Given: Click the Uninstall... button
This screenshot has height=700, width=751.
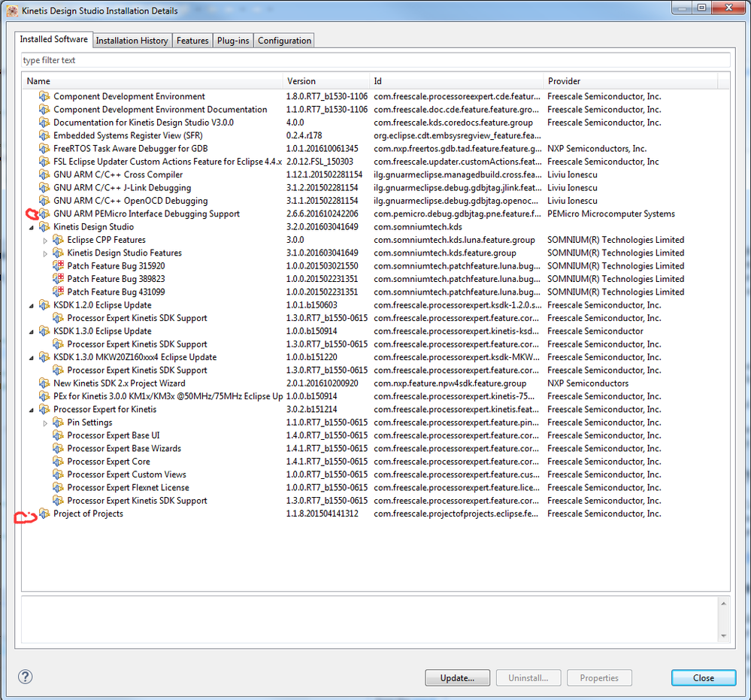Looking at the screenshot, I should pos(528,678).
